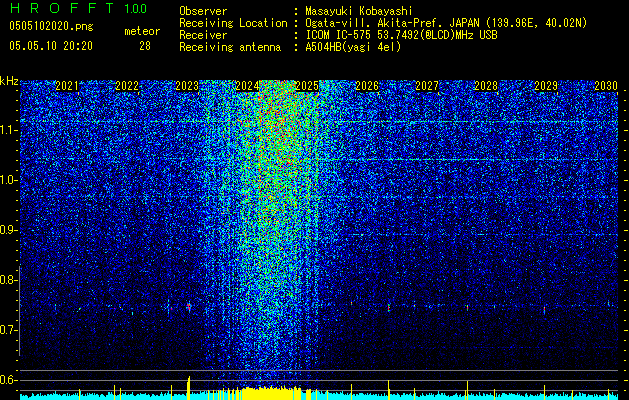Viewport: 629px width, 400px height.
Task: Select antenna text A504HB(yagi 4el)
Action: pyautogui.click(x=353, y=47)
